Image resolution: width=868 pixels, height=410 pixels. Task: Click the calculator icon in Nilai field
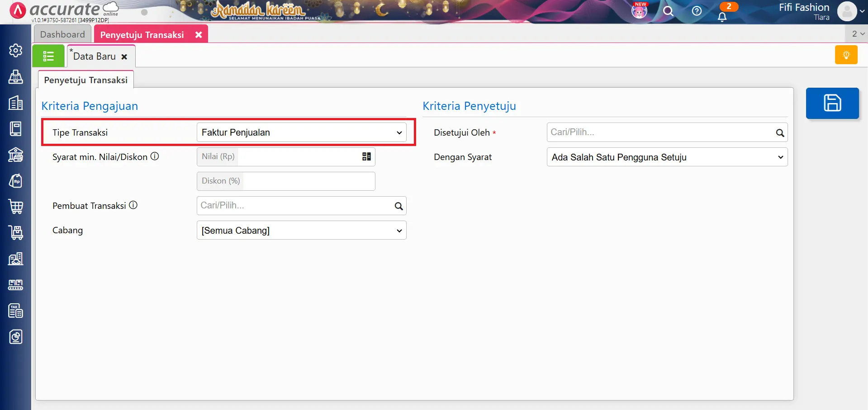(x=366, y=156)
